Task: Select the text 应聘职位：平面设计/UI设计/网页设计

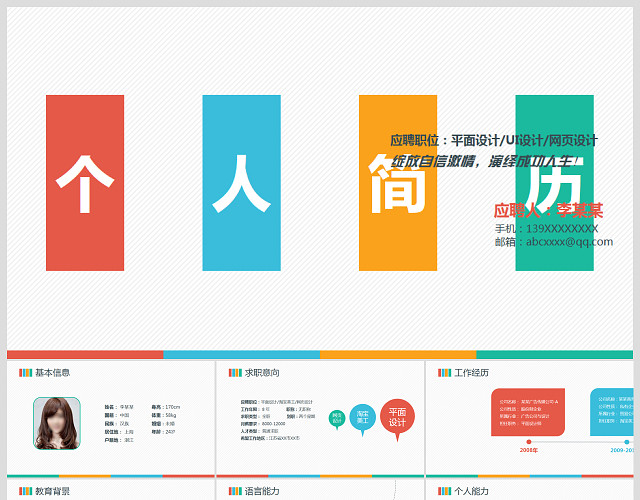Action: click(494, 141)
